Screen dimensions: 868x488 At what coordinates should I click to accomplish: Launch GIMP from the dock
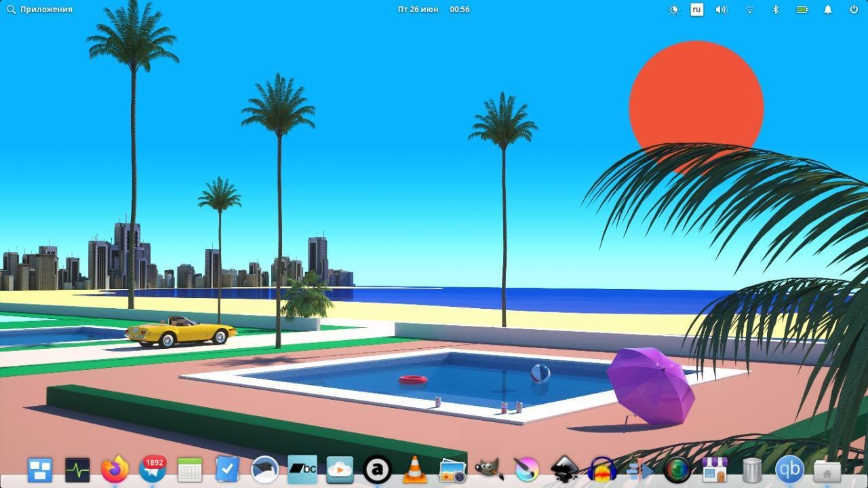(x=490, y=469)
